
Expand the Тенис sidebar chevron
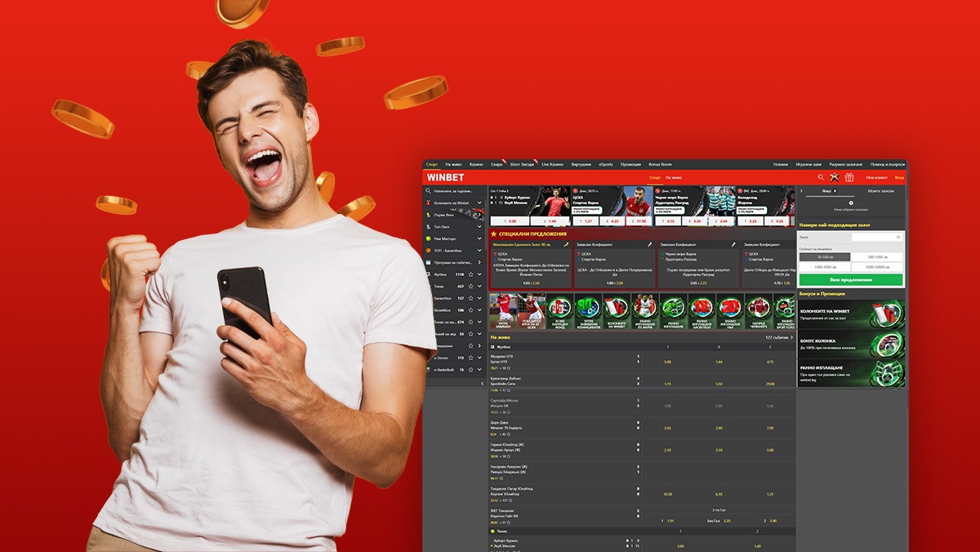click(x=480, y=287)
